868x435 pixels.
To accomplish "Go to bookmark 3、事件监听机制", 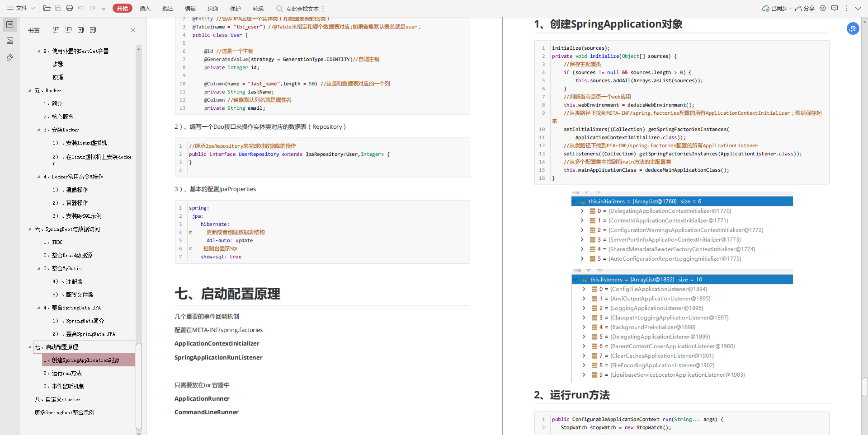I will coord(64,386).
